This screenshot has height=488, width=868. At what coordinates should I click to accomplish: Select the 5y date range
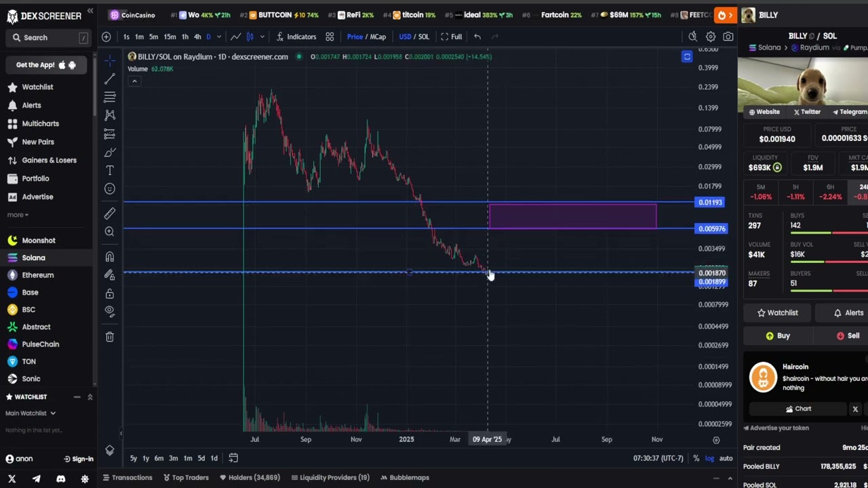click(x=134, y=458)
